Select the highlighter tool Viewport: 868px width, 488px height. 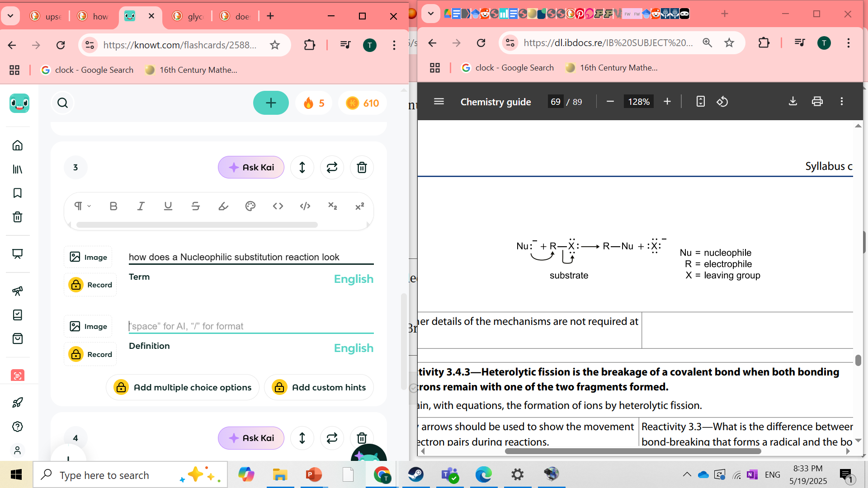pos(223,206)
